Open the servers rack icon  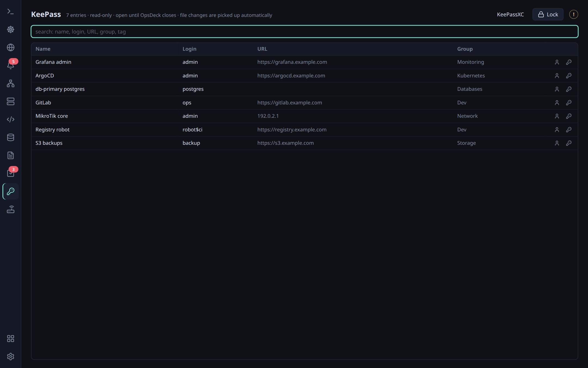[x=10, y=101]
